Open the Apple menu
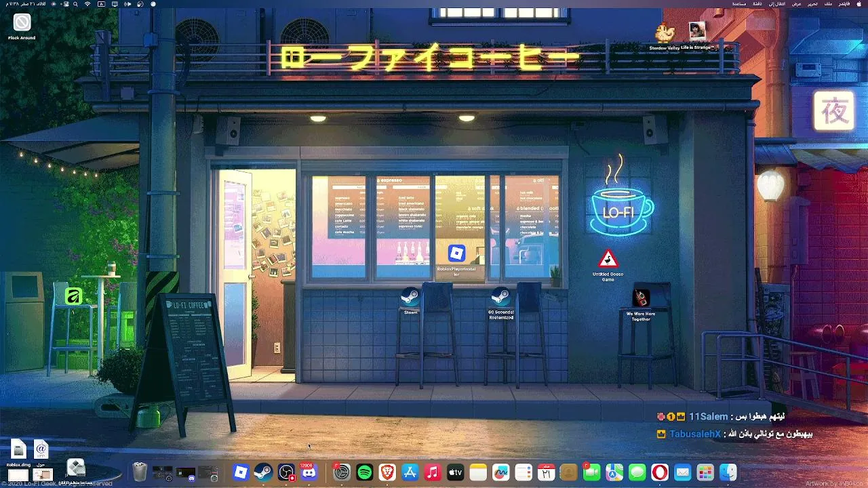Screen dimensions: 868x488 coord(859,4)
